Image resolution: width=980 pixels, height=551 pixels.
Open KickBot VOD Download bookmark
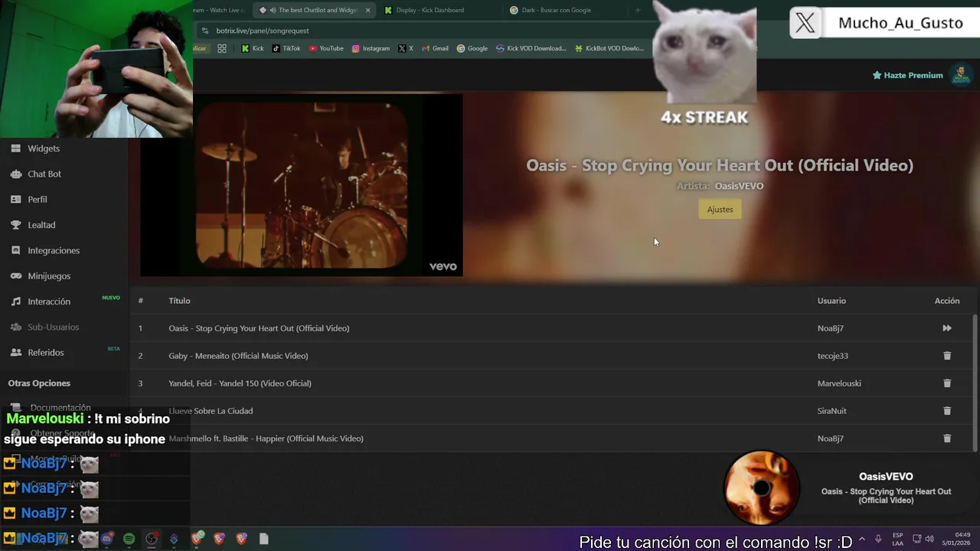[x=609, y=48]
